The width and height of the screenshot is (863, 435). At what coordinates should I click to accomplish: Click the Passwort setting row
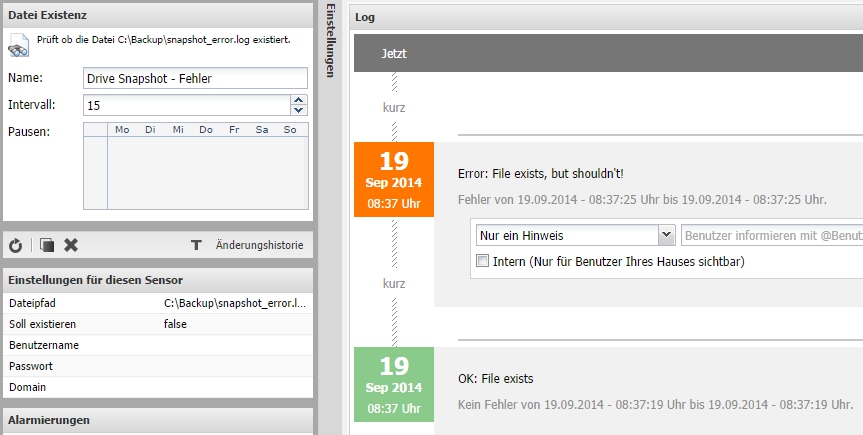tap(157, 366)
